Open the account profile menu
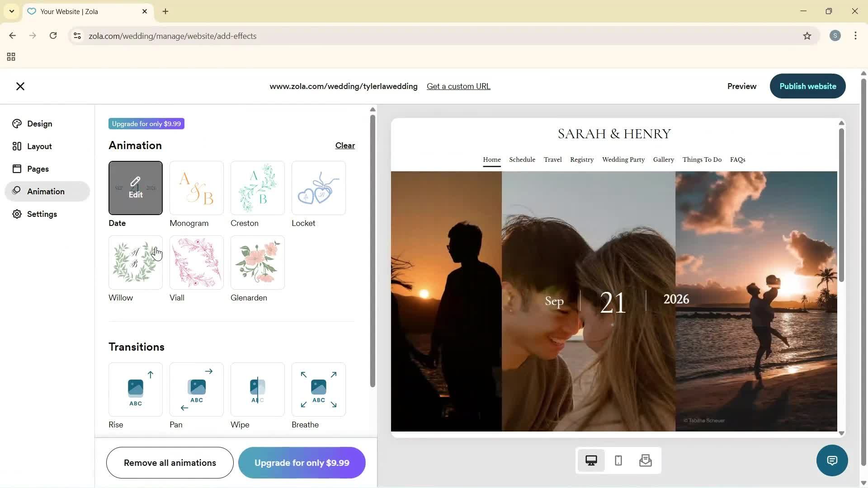The width and height of the screenshot is (868, 488). point(835,36)
